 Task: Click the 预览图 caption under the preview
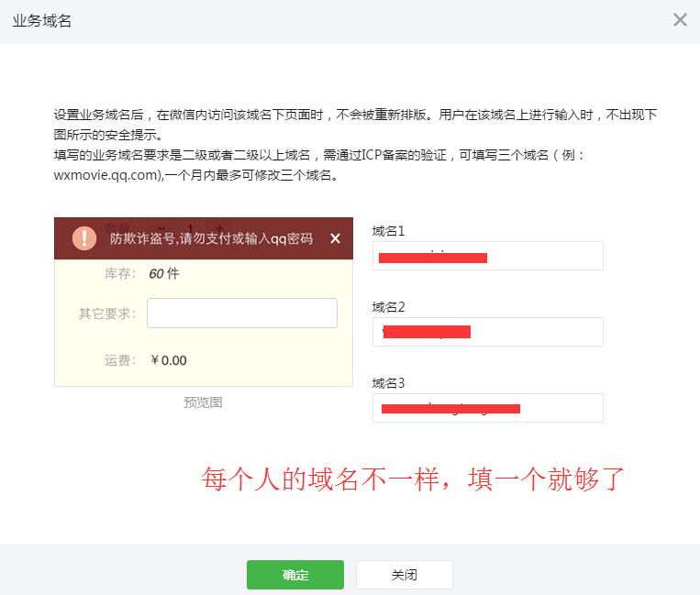pos(203,402)
